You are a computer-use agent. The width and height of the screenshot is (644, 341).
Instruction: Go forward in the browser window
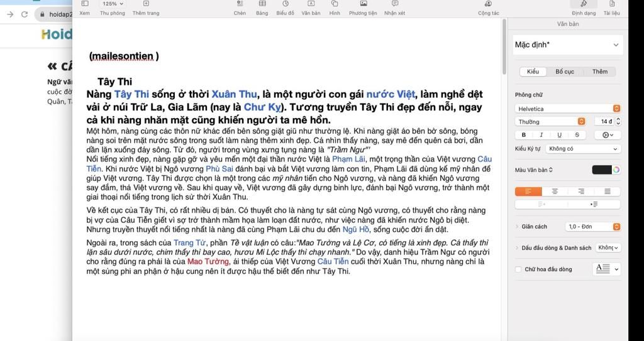point(10,14)
